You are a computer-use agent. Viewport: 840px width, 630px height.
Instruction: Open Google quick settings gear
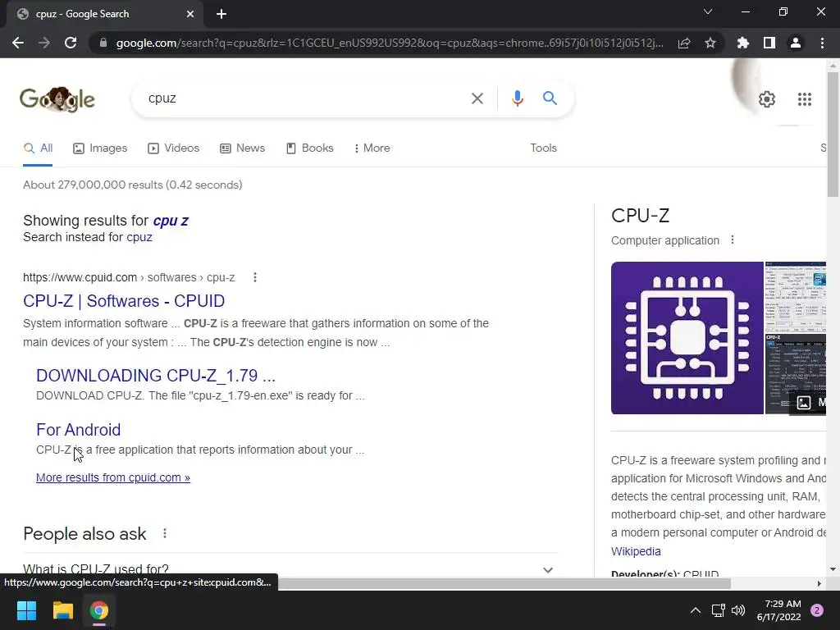pyautogui.click(x=767, y=99)
